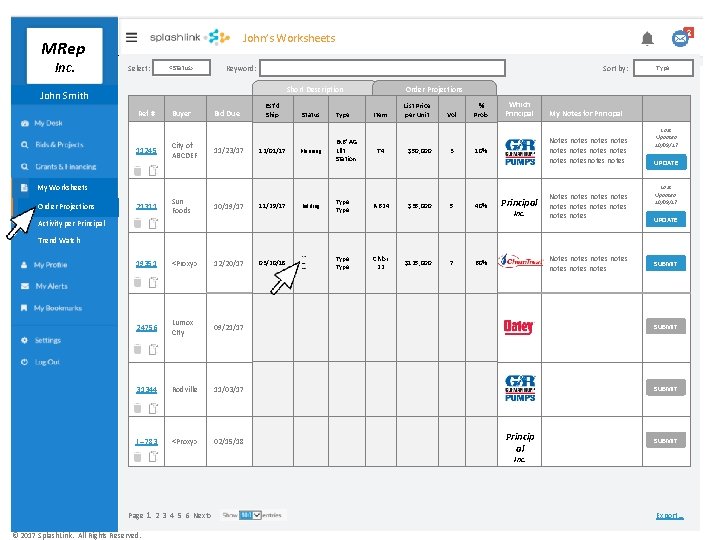Screen dimensions: 720x540
Task: Click Submit button for Lumox City row
Action: pos(666,326)
